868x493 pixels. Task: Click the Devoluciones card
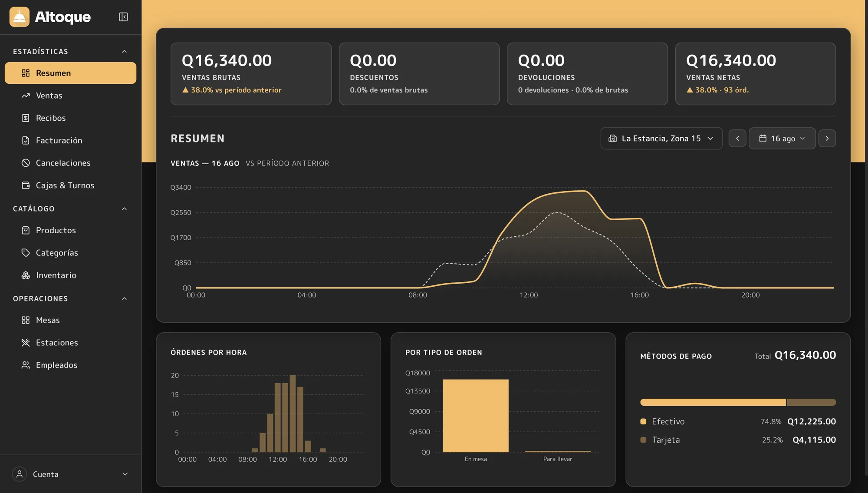587,74
